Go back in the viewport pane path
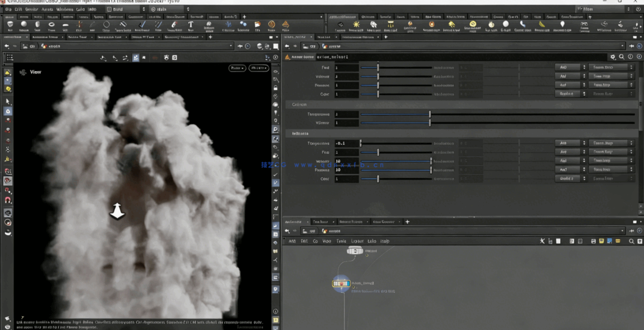 pyautogui.click(x=7, y=46)
